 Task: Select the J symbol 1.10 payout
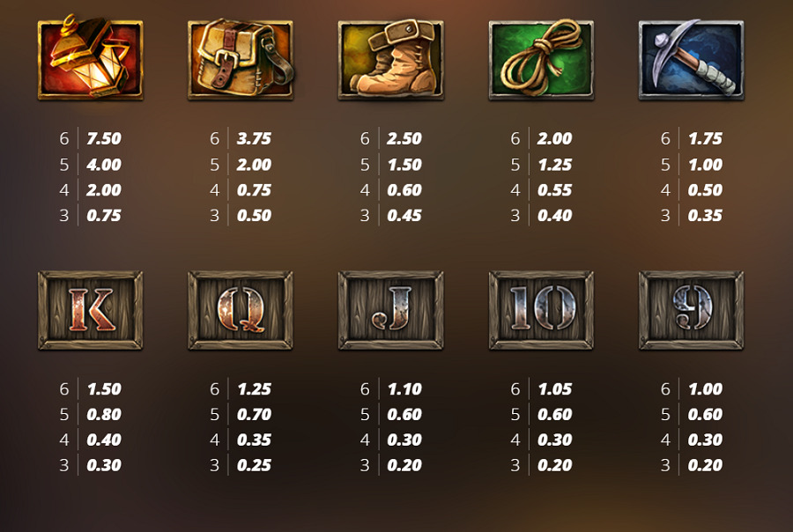(x=404, y=389)
